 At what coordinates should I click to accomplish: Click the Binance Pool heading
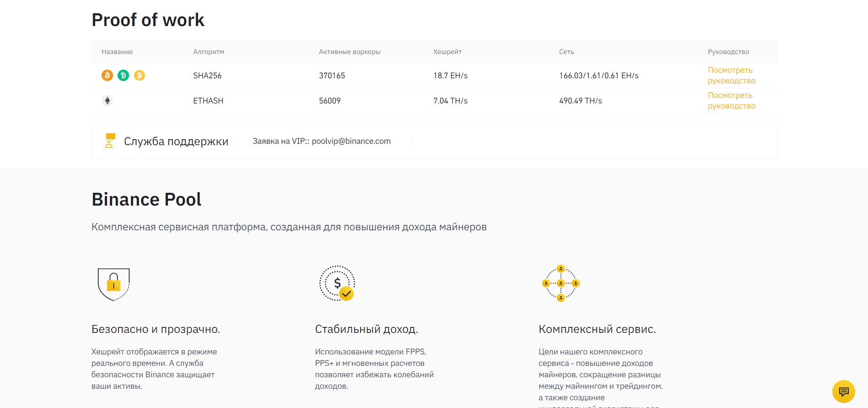tap(146, 199)
